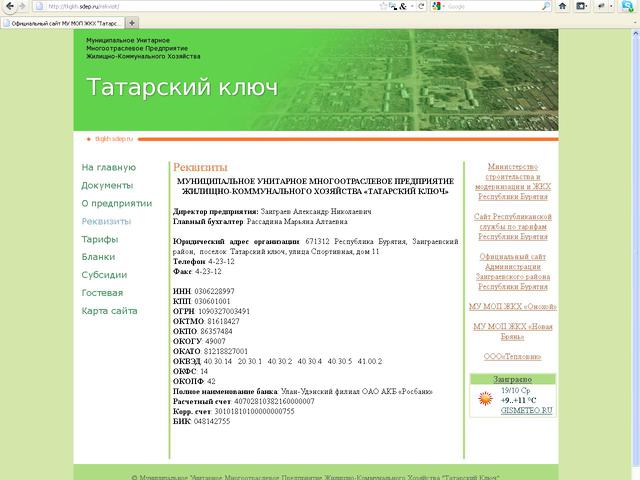Open 'О предприятии' in side menu
This screenshot has width=640, height=480.
point(117,203)
